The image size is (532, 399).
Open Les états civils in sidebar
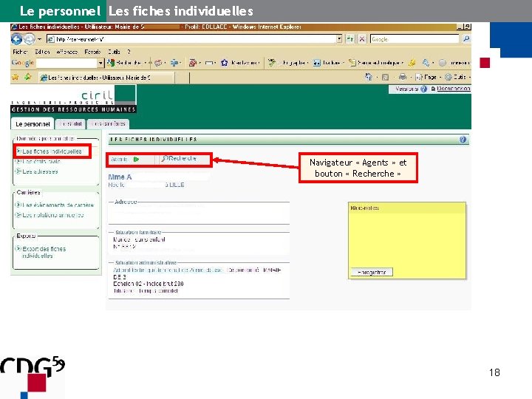pos(41,162)
